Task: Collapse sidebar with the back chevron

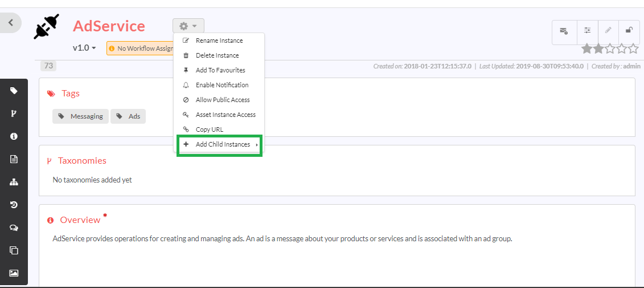Action: [10, 23]
